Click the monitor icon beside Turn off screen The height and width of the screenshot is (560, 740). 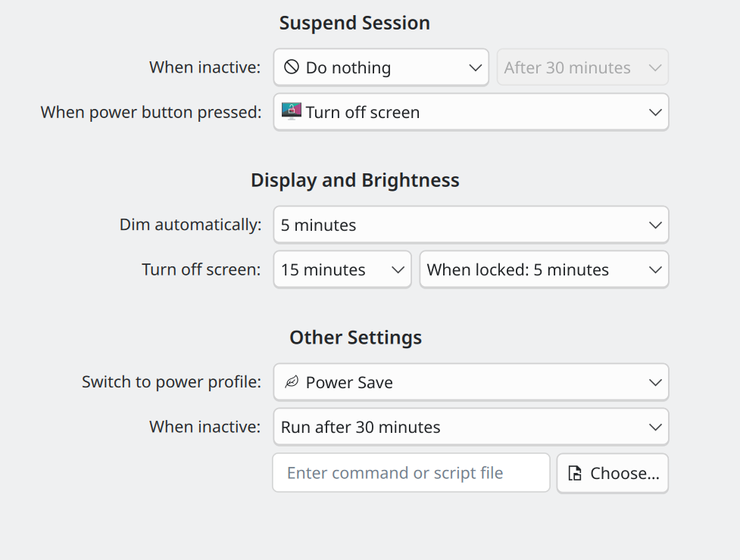[292, 111]
